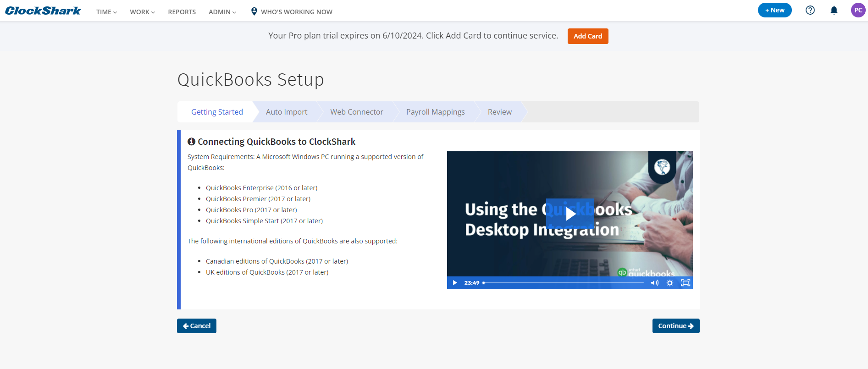Click the location pin for Who's Working Now

pyautogui.click(x=254, y=11)
